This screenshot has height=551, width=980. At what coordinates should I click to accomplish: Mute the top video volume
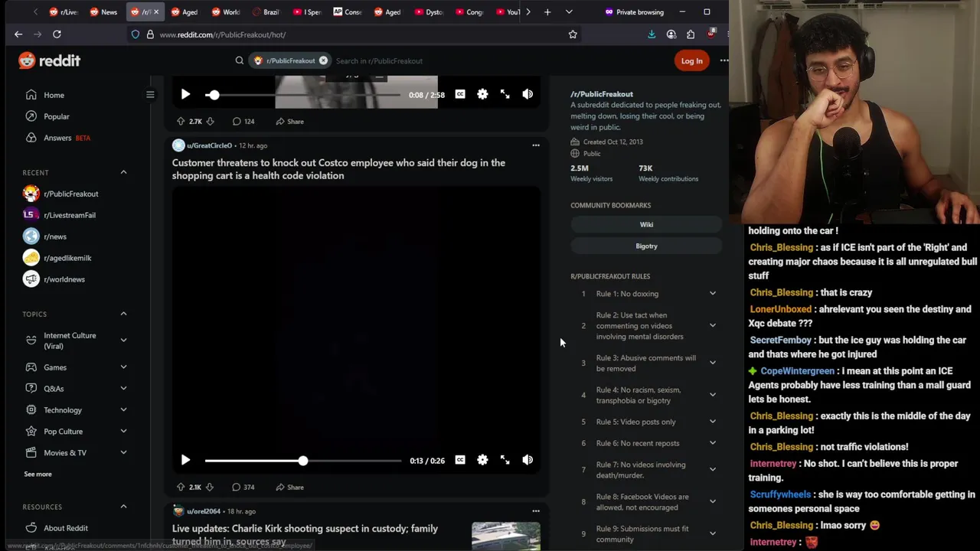pyautogui.click(x=528, y=94)
